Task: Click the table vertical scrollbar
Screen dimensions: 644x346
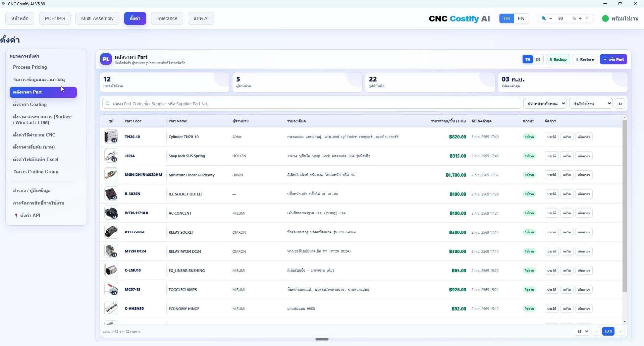Action: (x=625, y=206)
